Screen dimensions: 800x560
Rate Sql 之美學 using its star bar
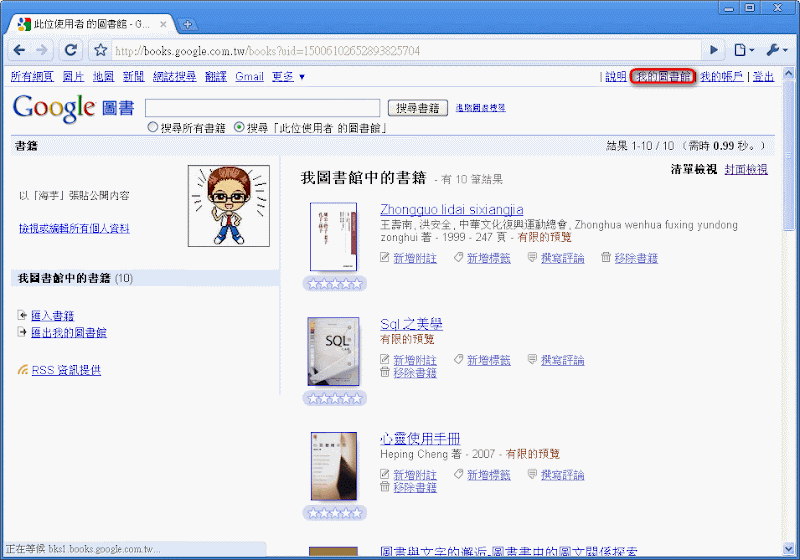point(335,398)
